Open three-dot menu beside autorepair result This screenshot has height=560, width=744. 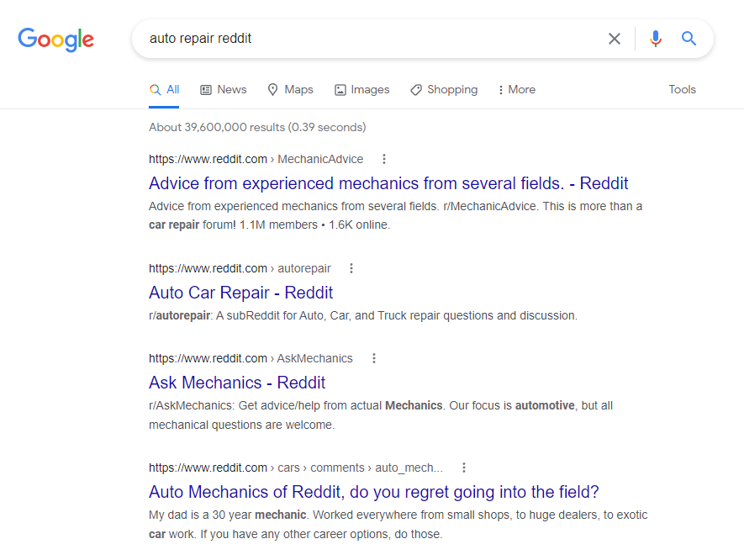pyautogui.click(x=351, y=268)
